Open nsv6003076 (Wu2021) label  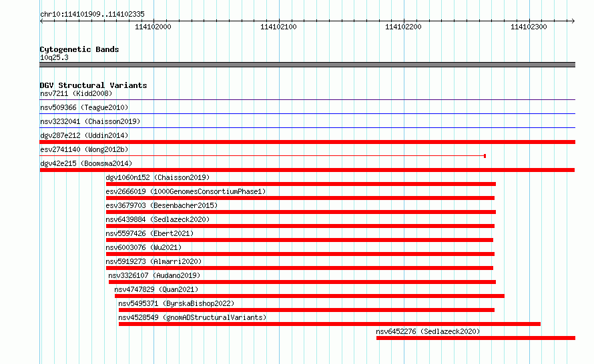pos(143,247)
